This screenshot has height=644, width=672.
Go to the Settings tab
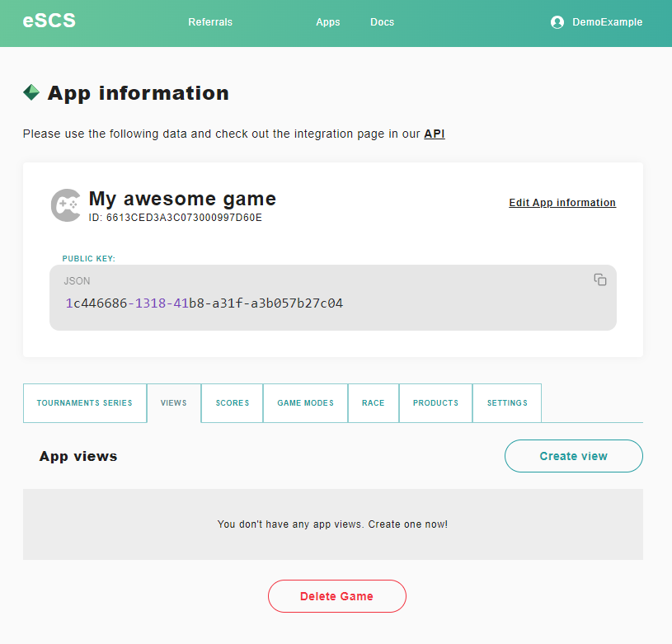(x=507, y=403)
